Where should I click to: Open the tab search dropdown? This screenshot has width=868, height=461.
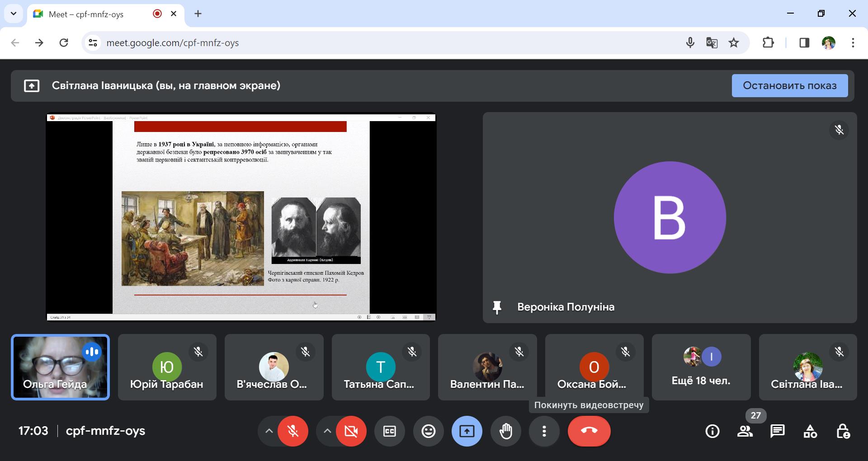pyautogui.click(x=14, y=14)
